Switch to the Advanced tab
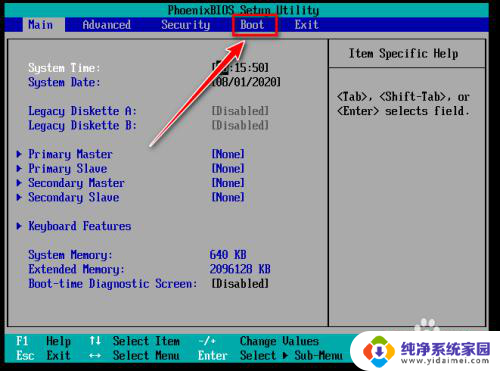 coord(107,25)
